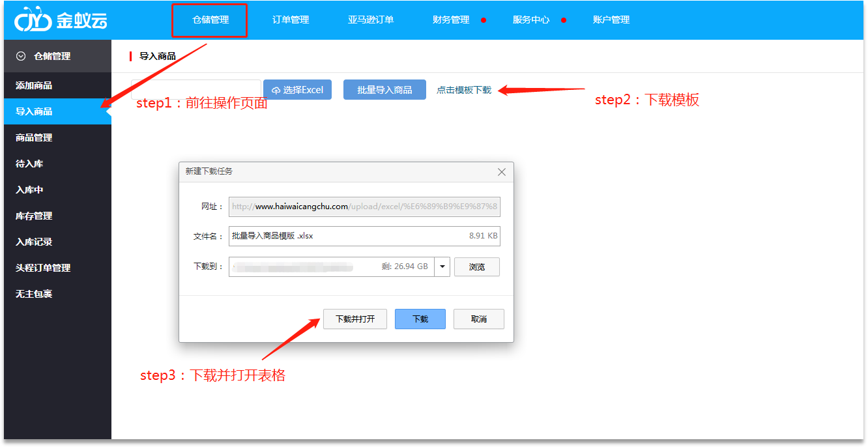Viewport: 868px width, 447px height.
Task: Collapse the 仓储管理 sidebar chevron
Action: point(21,57)
